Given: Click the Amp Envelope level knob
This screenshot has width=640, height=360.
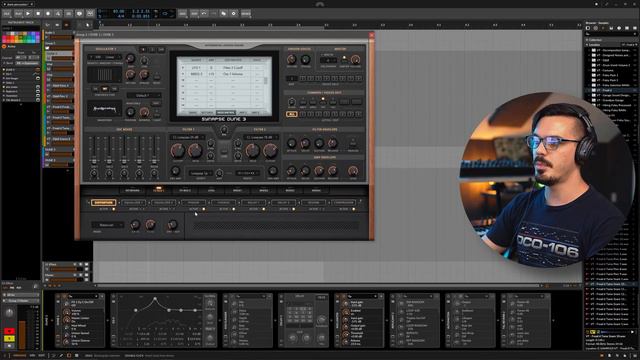Looking at the screenshot, I should (353, 171).
